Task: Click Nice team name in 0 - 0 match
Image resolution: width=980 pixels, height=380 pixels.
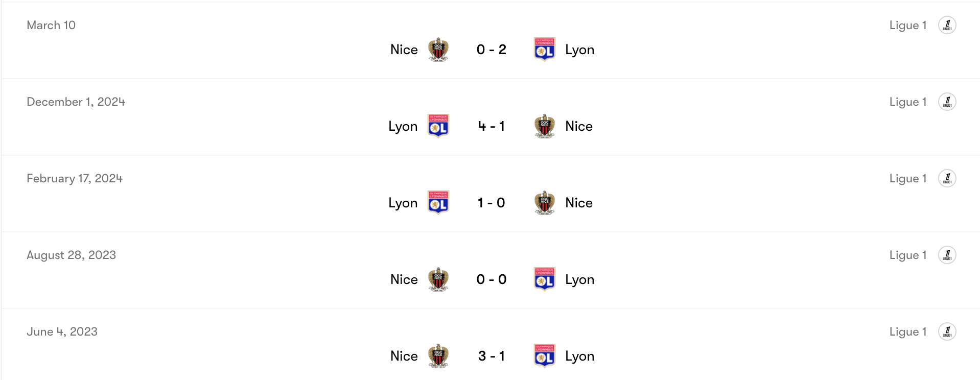Action: (404, 279)
